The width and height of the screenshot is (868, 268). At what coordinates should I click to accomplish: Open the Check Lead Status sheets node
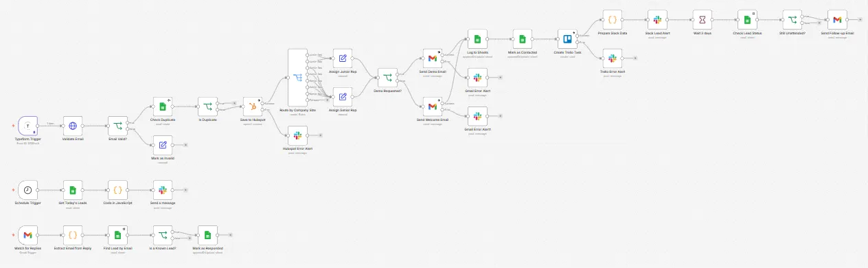coord(748,20)
